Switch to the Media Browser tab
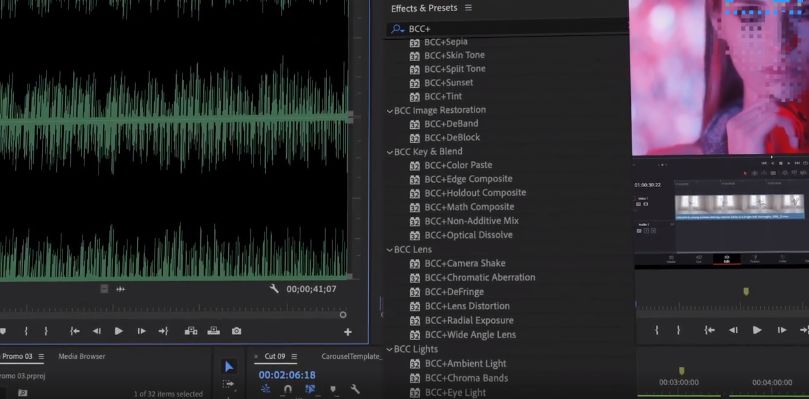Image resolution: width=809 pixels, height=399 pixels. [82, 356]
